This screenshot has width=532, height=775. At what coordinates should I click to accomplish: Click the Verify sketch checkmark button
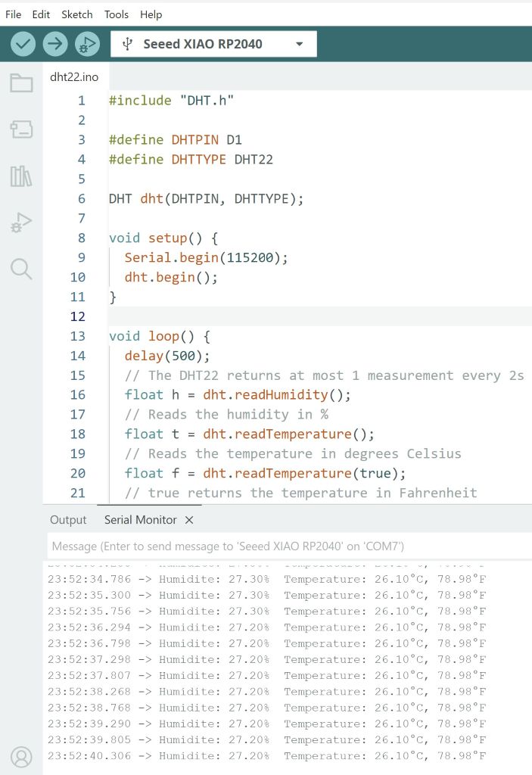(23, 44)
